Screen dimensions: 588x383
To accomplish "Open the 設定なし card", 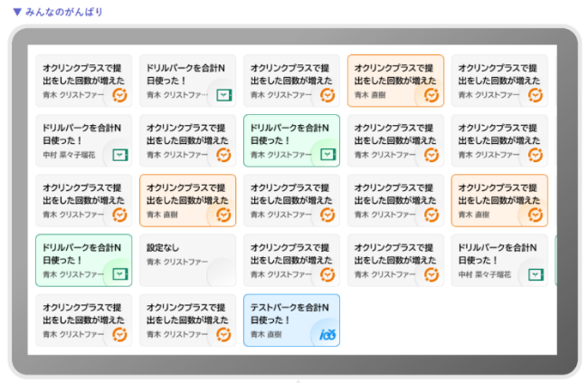I will tap(188, 260).
